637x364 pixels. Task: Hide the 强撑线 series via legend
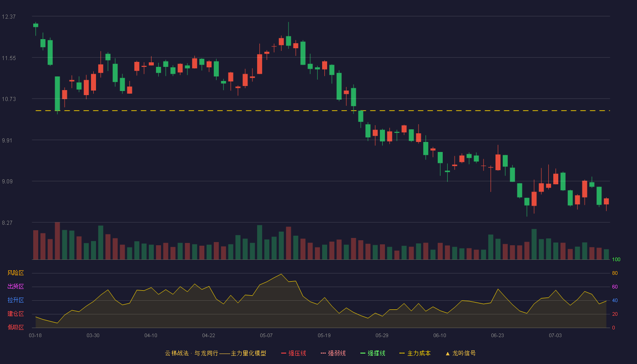(x=373, y=353)
